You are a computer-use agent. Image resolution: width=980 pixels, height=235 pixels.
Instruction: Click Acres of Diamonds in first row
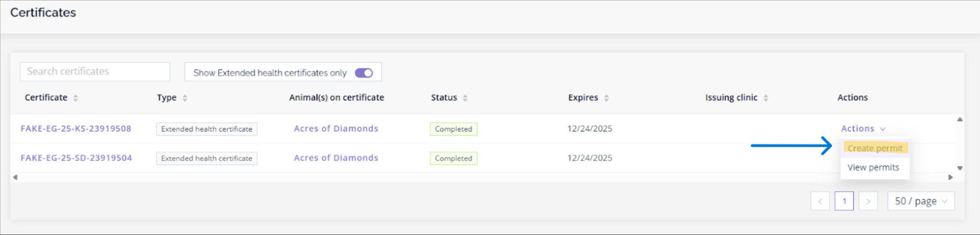tap(336, 128)
